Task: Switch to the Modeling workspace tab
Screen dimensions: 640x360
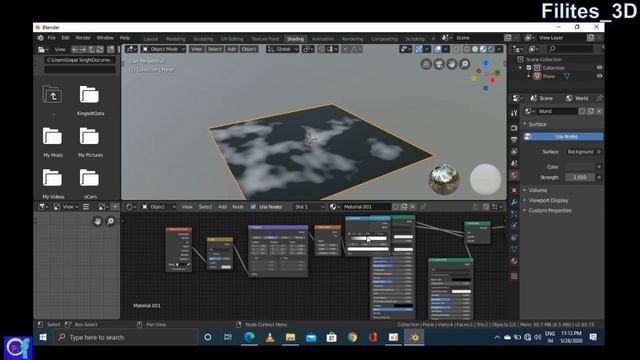Action: point(176,39)
